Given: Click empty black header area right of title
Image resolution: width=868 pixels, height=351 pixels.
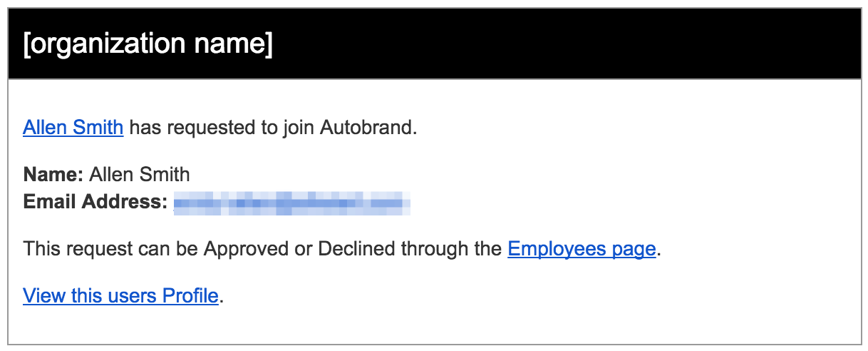Looking at the screenshot, I should [x=570, y=45].
